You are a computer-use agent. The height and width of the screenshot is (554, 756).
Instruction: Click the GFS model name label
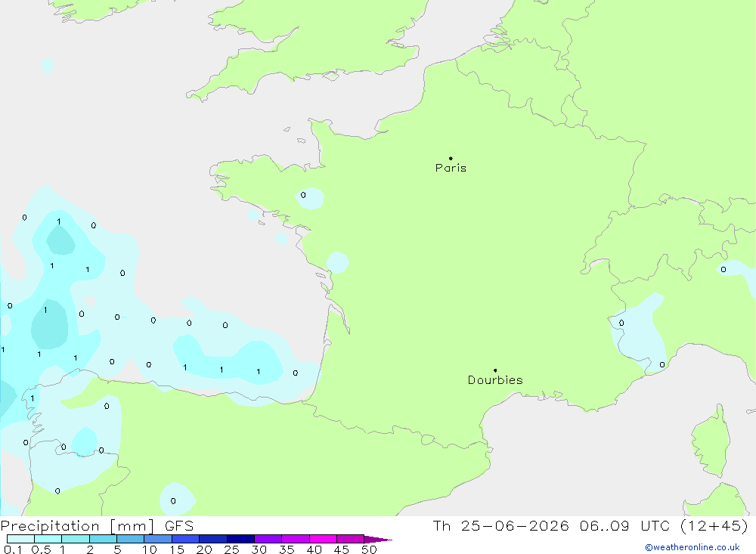tap(179, 526)
